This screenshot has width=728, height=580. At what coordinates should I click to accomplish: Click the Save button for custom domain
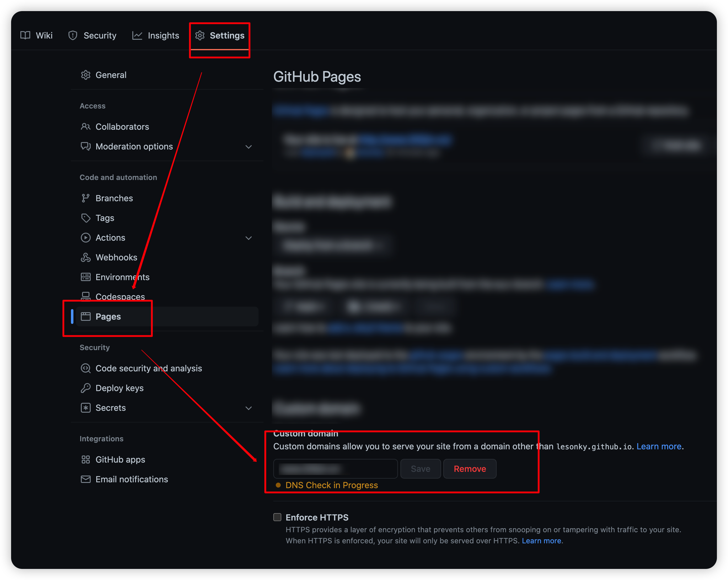[x=420, y=469]
